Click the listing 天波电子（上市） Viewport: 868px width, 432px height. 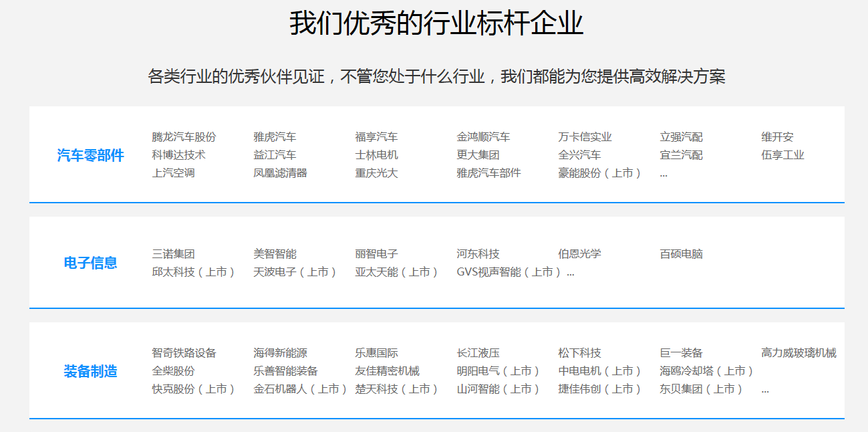click(296, 272)
